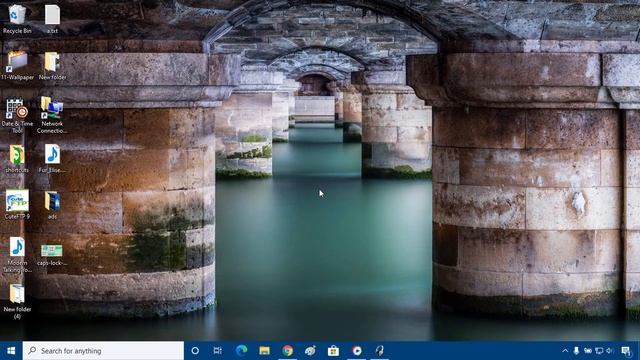Select the caps-lock image file
Viewport: 640px width, 360px height.
click(x=52, y=255)
